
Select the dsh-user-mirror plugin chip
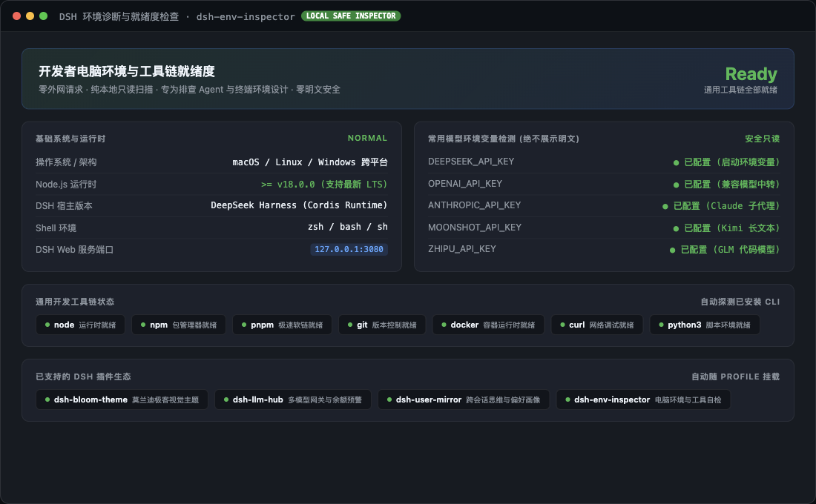pos(464,399)
